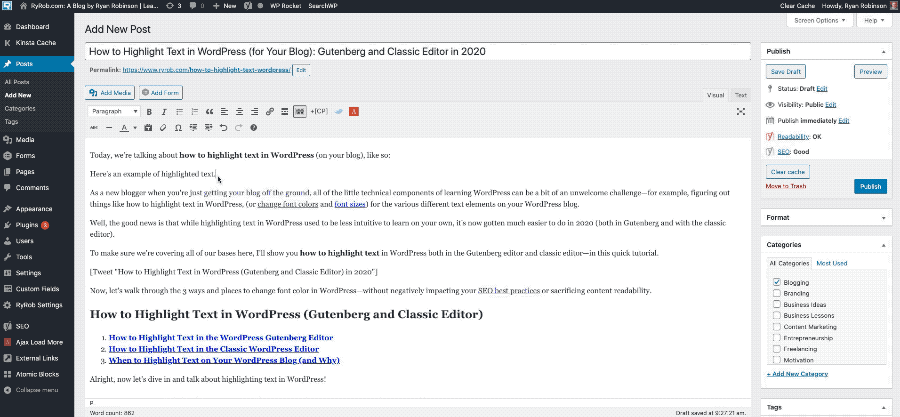900x417 pixels.
Task: Expand the Format panel
Action: tap(883, 218)
